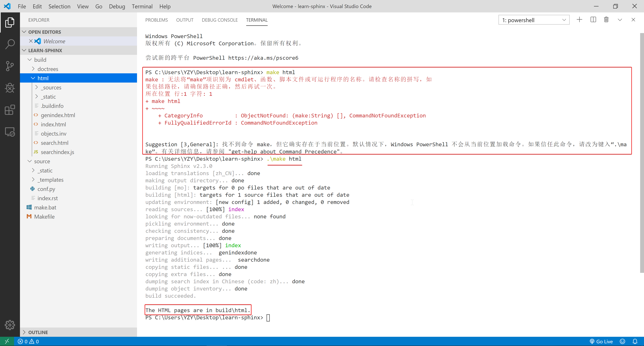Click the Search icon in activity bar
This screenshot has height=346, width=644.
coord(10,44)
